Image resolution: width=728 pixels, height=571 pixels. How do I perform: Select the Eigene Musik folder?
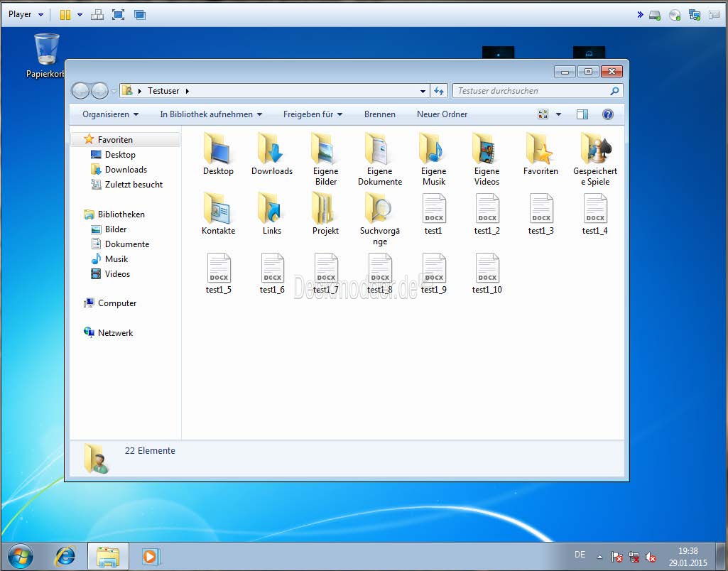[434, 159]
